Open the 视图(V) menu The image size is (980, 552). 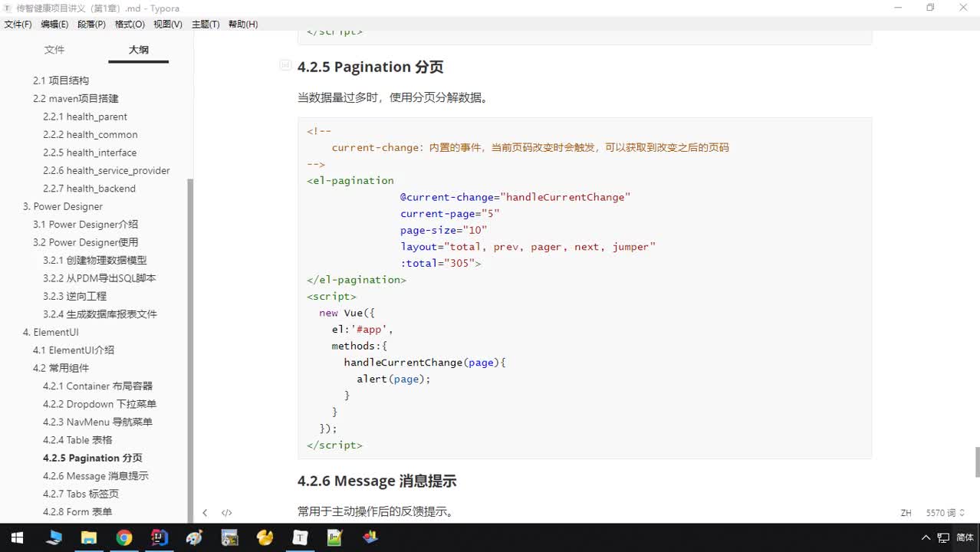pos(168,25)
